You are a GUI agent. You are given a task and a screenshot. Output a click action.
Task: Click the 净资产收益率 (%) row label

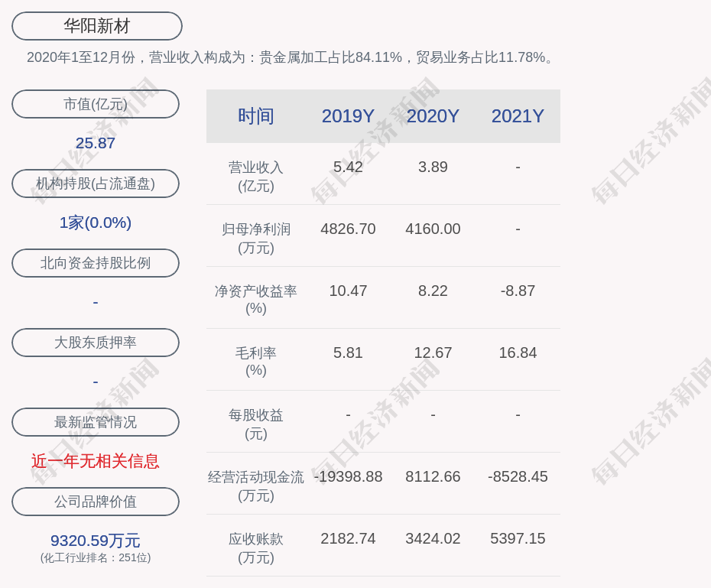point(256,300)
